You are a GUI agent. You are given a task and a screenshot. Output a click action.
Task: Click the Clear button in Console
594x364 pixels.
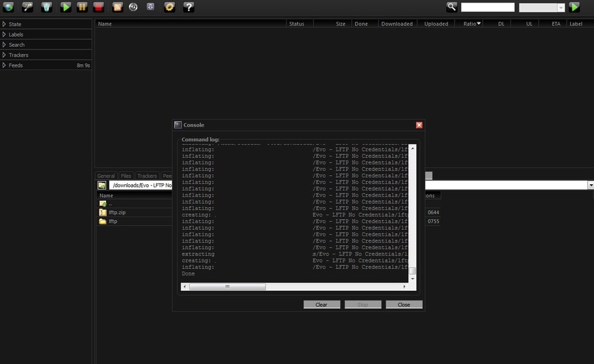pyautogui.click(x=321, y=304)
